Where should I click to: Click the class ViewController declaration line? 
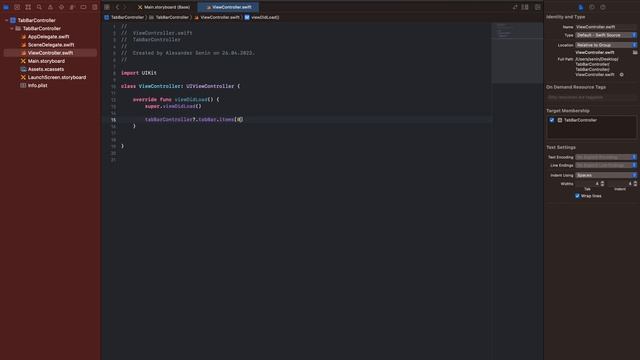tap(180, 86)
